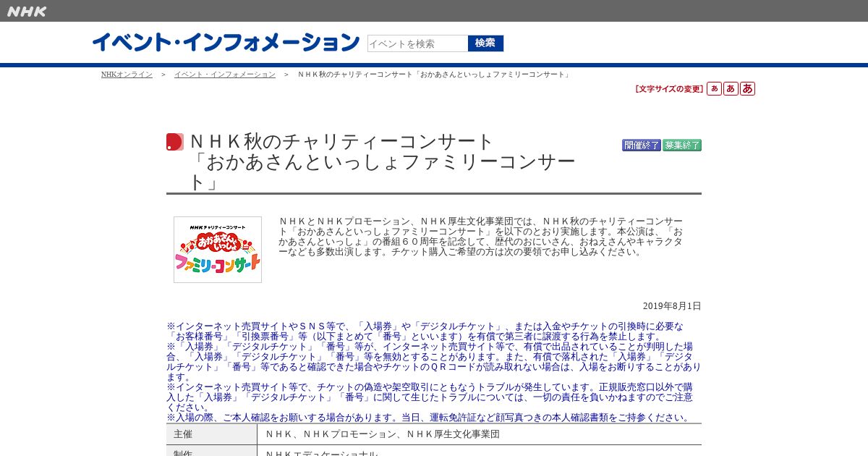Screen dimensions: 868x456
Task: Select the small font size あ button
Action: click(x=714, y=89)
